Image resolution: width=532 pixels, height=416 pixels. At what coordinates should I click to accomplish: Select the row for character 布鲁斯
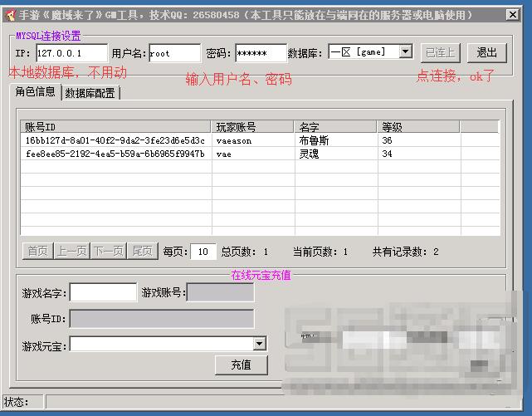click(x=314, y=141)
